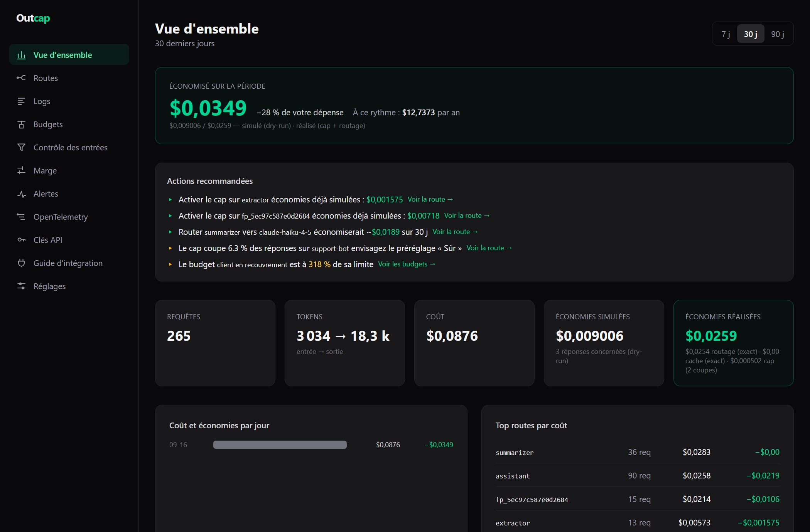Click 'Voir la route' for extractor cap
This screenshot has width=810, height=532.
point(430,199)
